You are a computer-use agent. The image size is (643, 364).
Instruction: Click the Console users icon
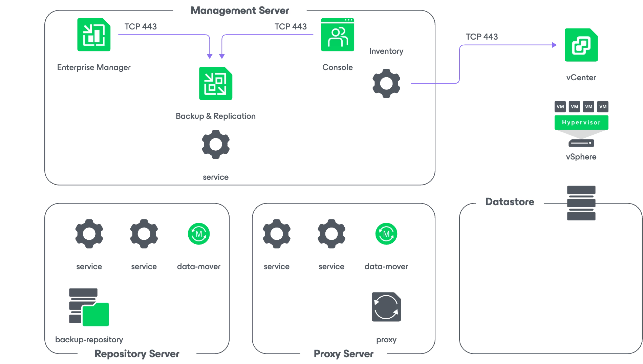[338, 35]
